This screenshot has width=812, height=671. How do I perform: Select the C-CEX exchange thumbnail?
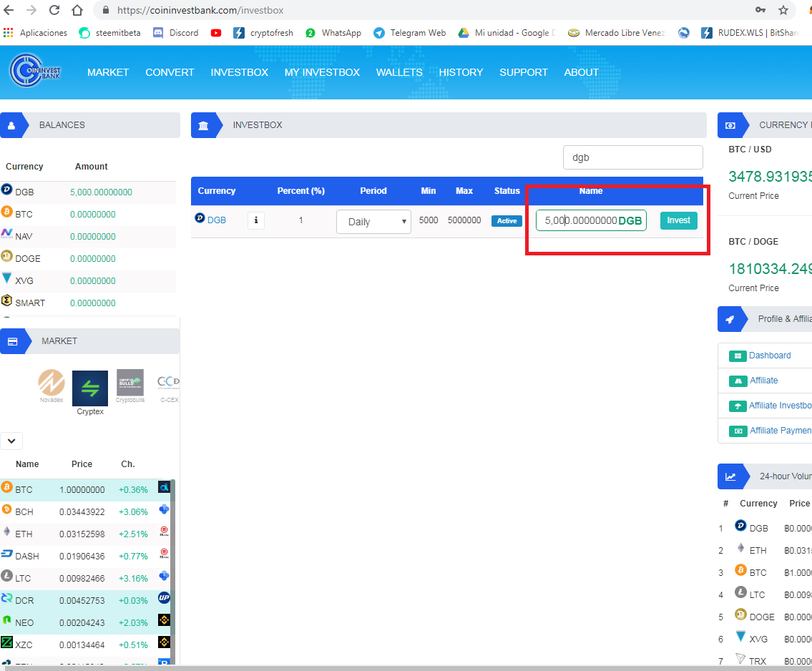pos(169,389)
